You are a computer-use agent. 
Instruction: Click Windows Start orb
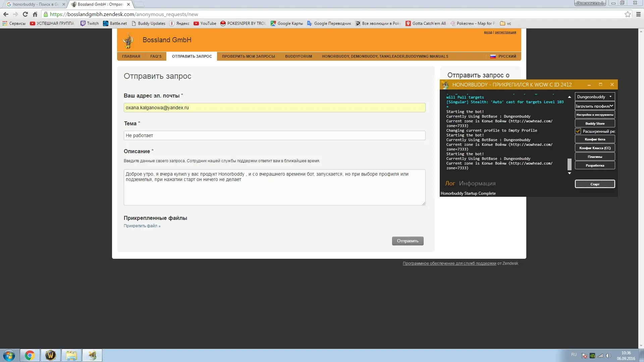point(9,355)
